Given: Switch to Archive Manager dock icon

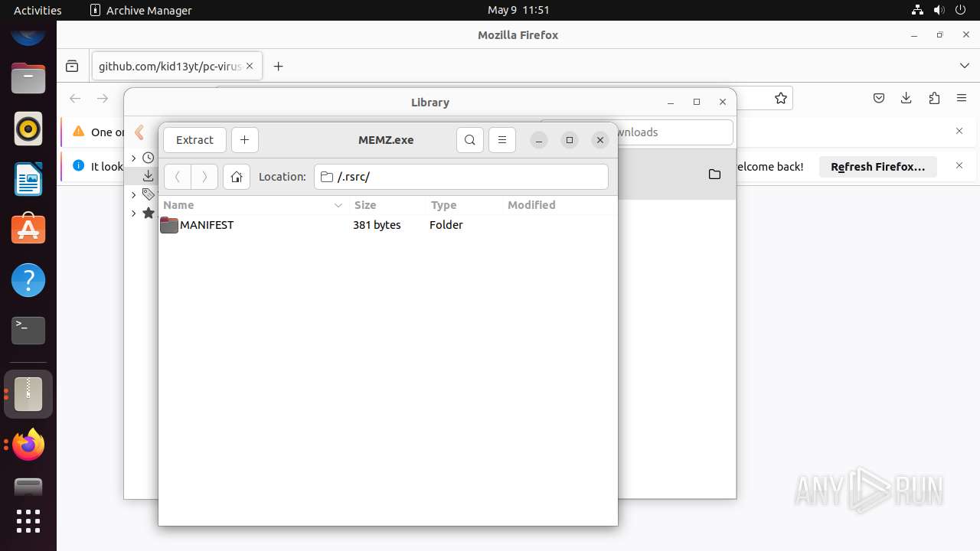Looking at the screenshot, I should click(28, 394).
